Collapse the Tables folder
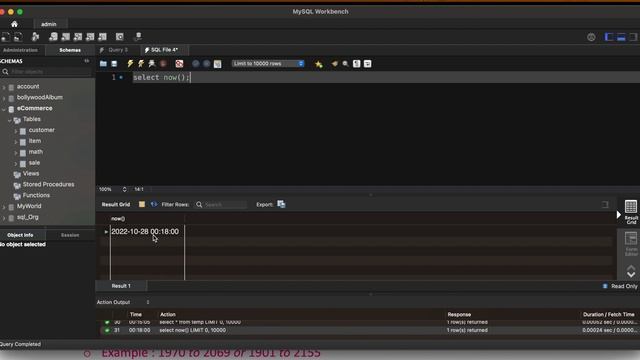This screenshot has width=640, height=360. [x=10, y=120]
